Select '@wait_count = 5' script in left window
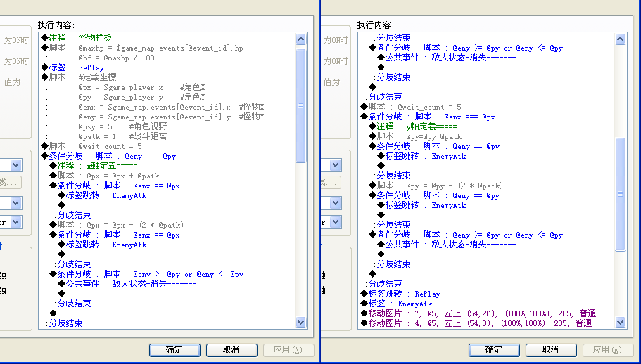 91,146
